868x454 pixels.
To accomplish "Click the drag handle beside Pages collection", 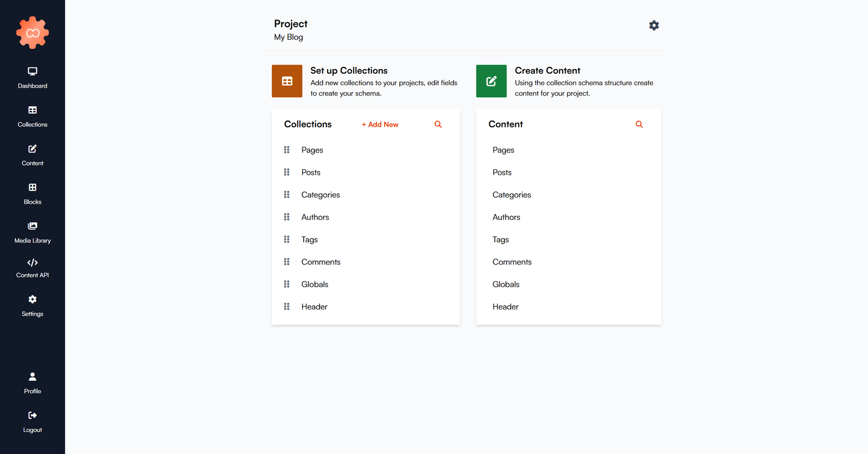I will click(x=287, y=150).
